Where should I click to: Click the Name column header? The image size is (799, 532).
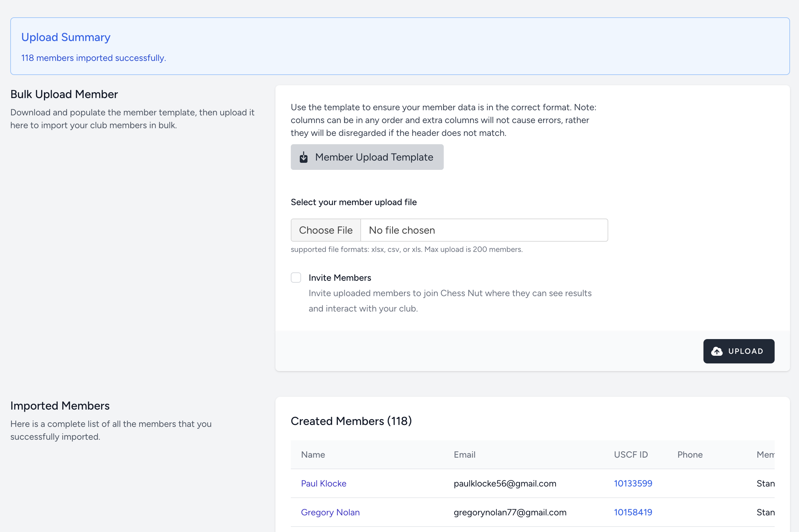(x=313, y=455)
